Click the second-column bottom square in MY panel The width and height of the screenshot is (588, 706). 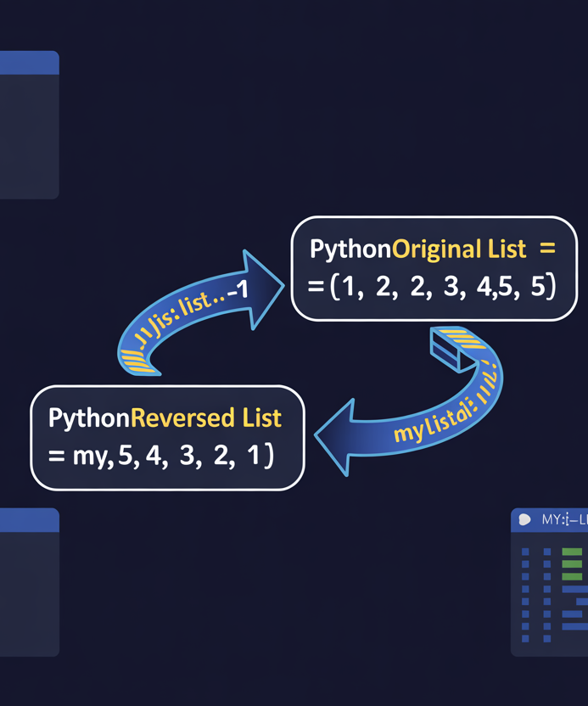pos(547,638)
